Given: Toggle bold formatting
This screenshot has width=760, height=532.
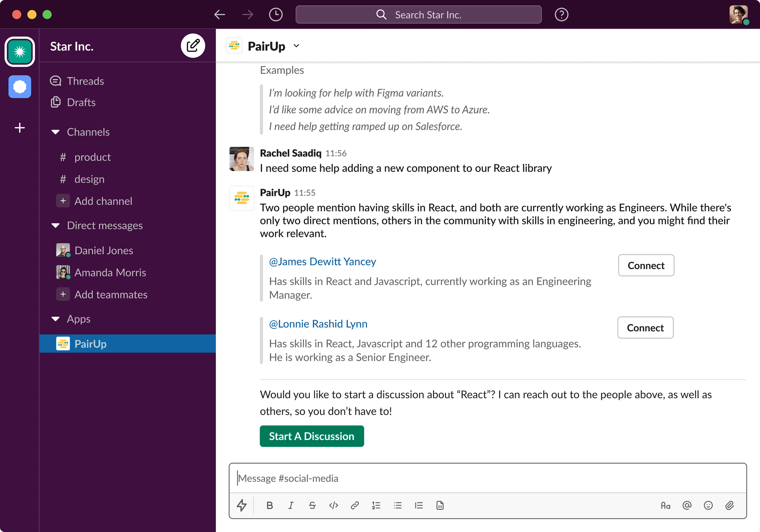Looking at the screenshot, I should (x=270, y=505).
